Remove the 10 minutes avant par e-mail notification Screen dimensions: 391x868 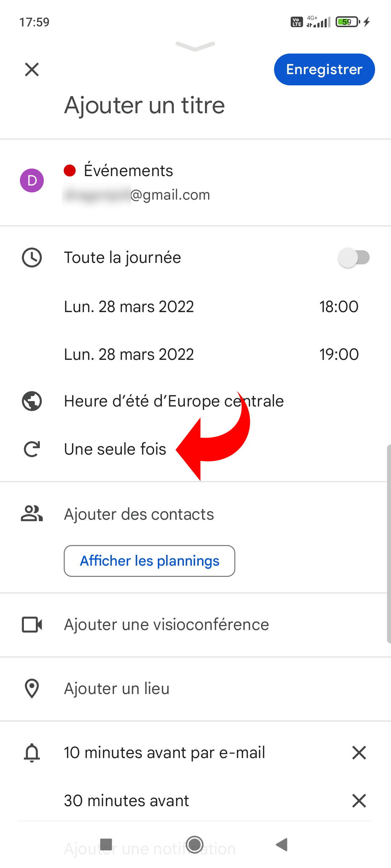tap(359, 753)
